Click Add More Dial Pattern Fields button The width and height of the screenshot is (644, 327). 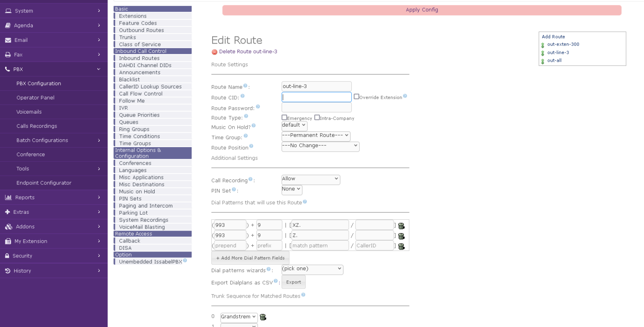(x=250, y=258)
